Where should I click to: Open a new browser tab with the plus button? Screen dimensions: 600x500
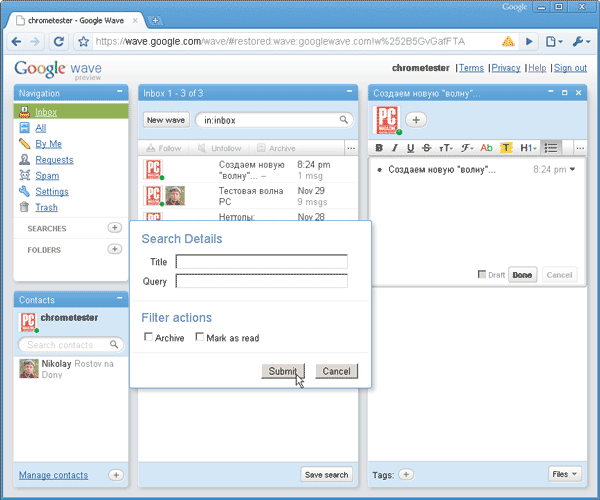click(x=155, y=20)
